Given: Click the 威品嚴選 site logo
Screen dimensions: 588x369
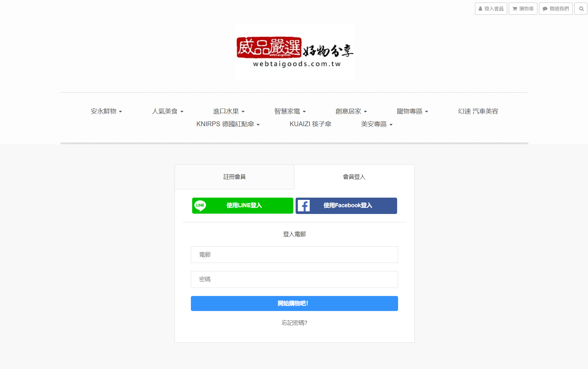Looking at the screenshot, I should coord(294,52).
